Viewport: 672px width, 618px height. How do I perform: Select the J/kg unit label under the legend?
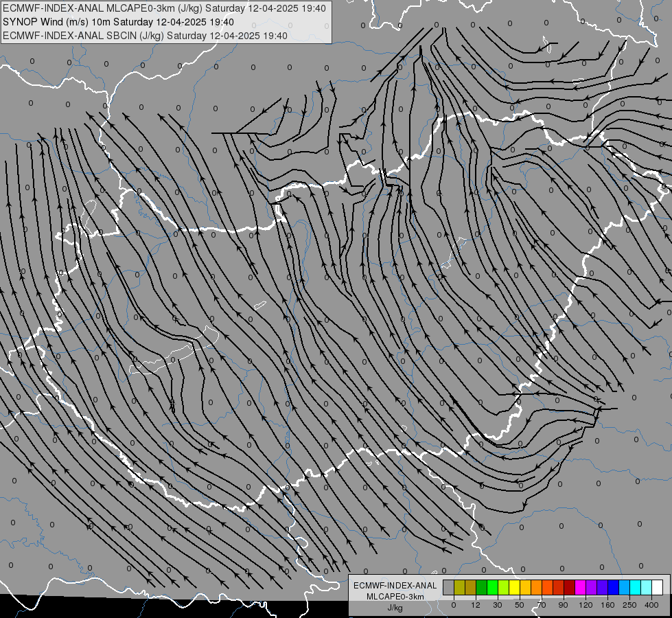click(395, 607)
